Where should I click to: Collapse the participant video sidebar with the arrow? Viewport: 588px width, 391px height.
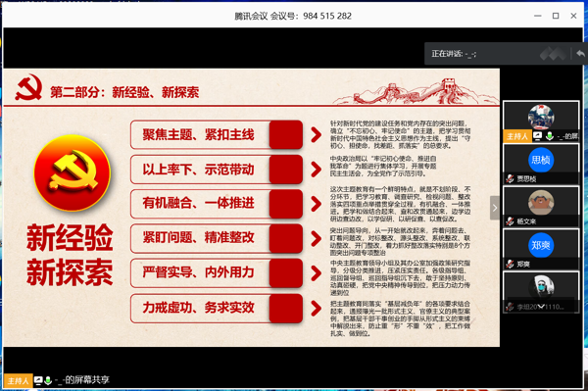495,208
